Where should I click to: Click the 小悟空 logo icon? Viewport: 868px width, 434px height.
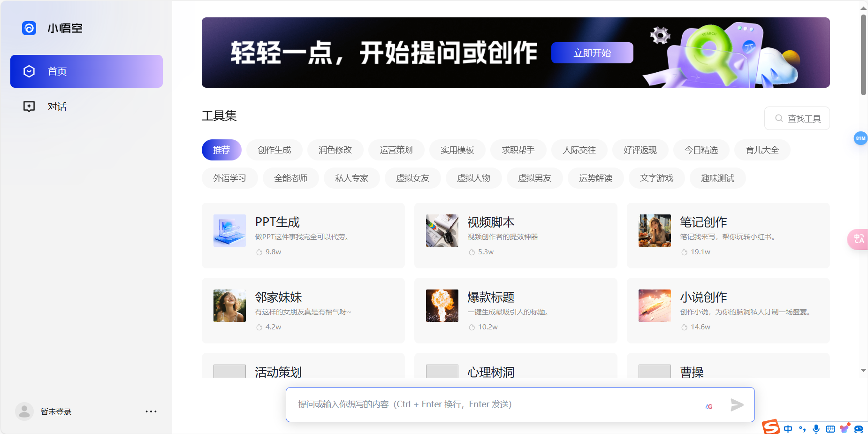click(29, 28)
